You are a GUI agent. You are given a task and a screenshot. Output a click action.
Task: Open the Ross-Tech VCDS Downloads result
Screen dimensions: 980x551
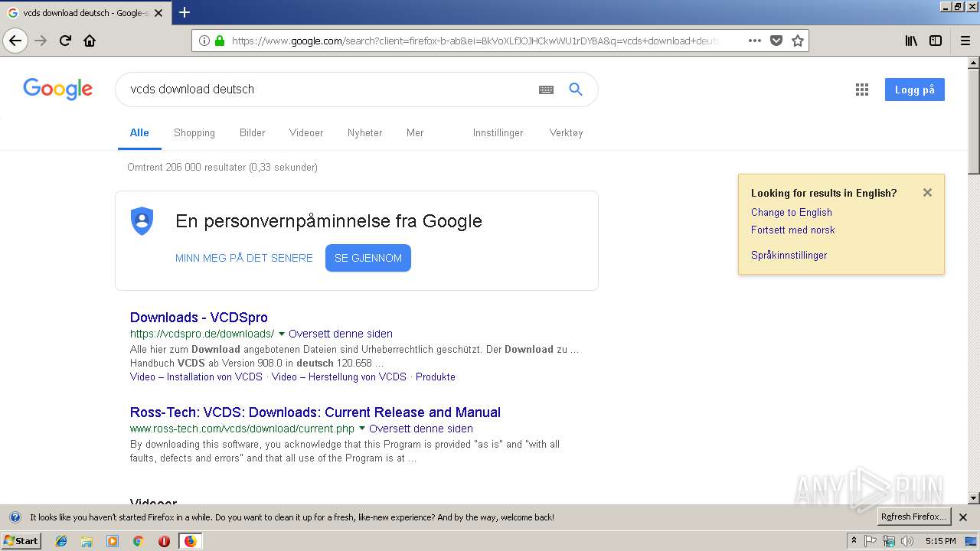tap(315, 412)
